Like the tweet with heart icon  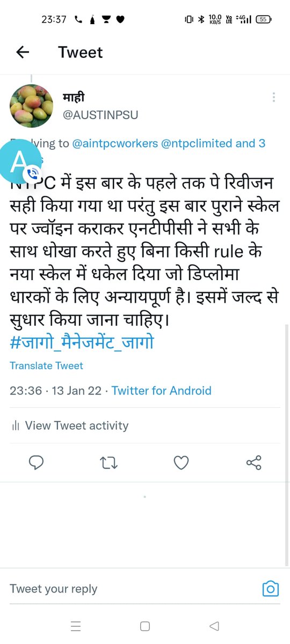click(182, 463)
